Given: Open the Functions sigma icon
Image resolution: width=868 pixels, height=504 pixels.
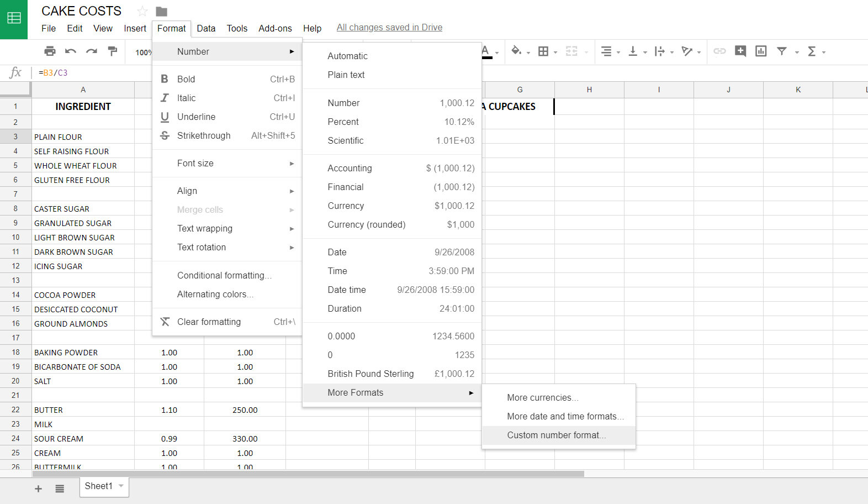Looking at the screenshot, I should (x=812, y=51).
